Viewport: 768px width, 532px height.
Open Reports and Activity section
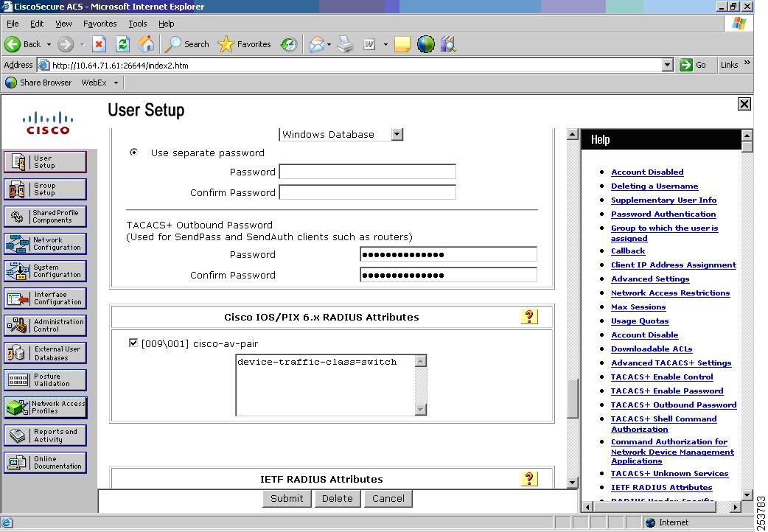tap(45, 435)
